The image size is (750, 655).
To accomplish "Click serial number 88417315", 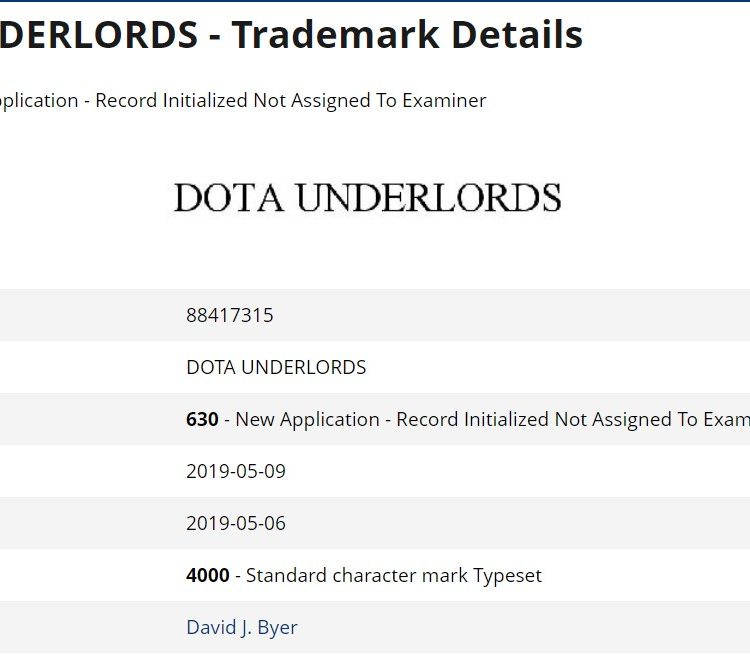I will (x=229, y=316).
